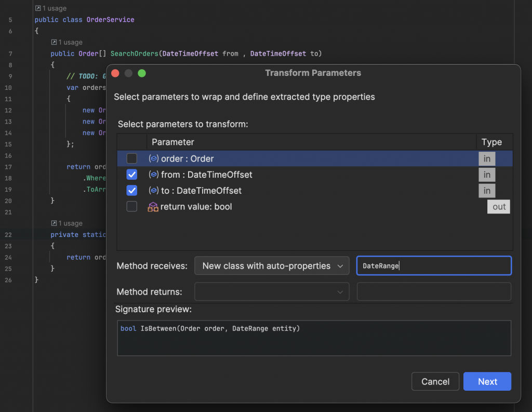Open the empty Method returns dropdown
The height and width of the screenshot is (412, 532).
coord(272,292)
